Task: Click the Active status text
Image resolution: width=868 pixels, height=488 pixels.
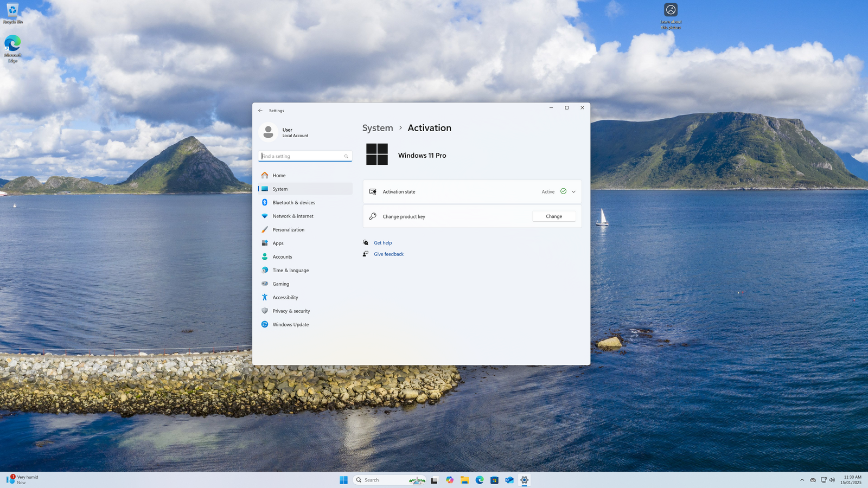Action: [548, 192]
